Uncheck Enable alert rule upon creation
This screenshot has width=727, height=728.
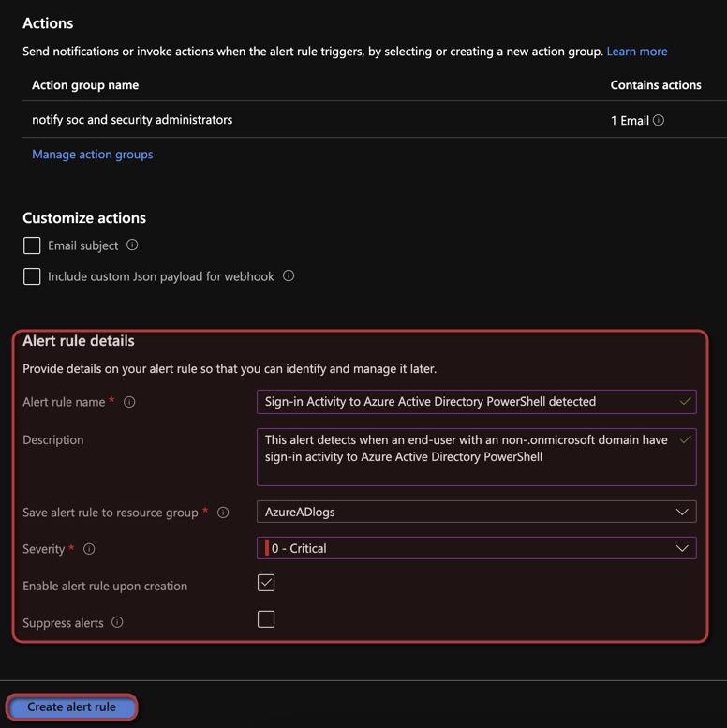(266, 583)
